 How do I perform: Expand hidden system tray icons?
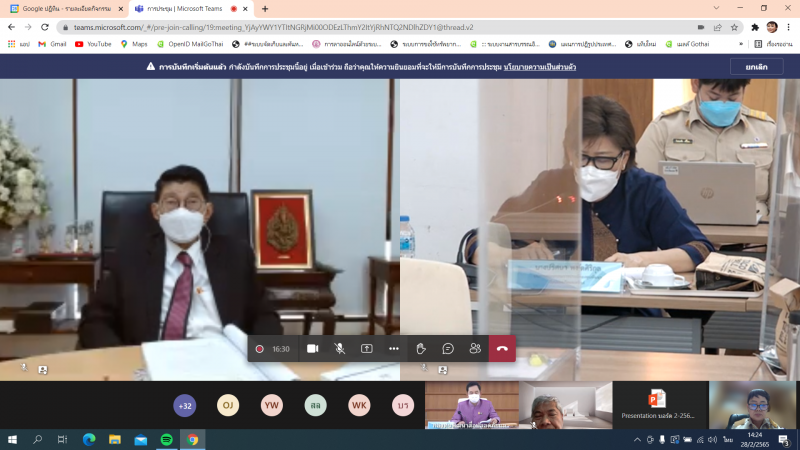coord(637,439)
